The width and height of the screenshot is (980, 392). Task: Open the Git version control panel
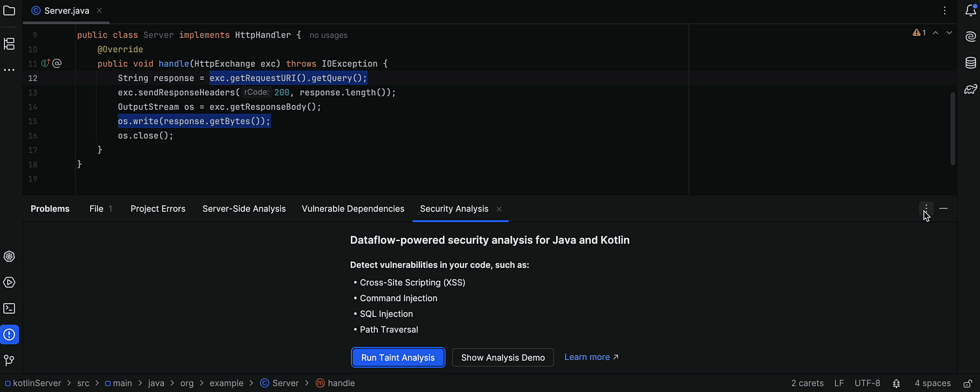(9, 361)
